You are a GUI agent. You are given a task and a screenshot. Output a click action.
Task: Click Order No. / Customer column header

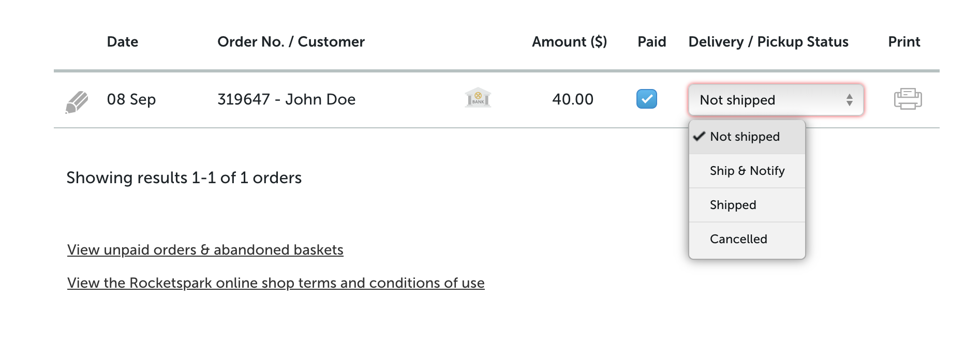click(x=291, y=42)
